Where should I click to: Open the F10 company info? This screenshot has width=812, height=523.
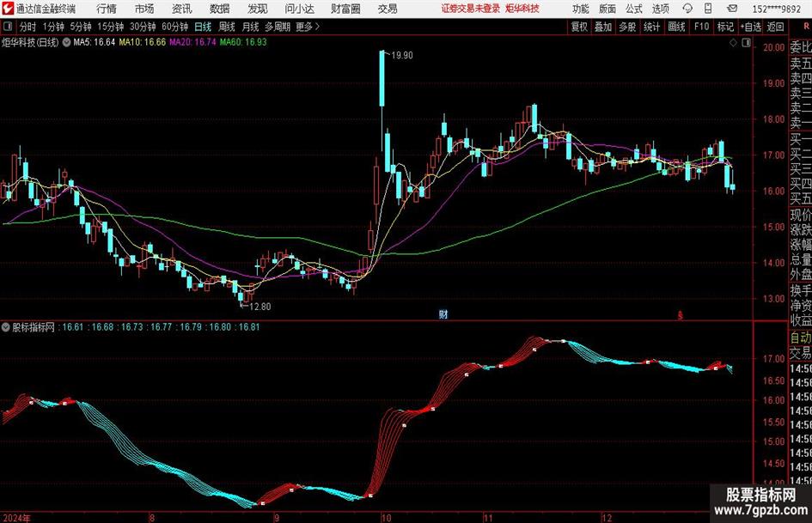click(702, 27)
